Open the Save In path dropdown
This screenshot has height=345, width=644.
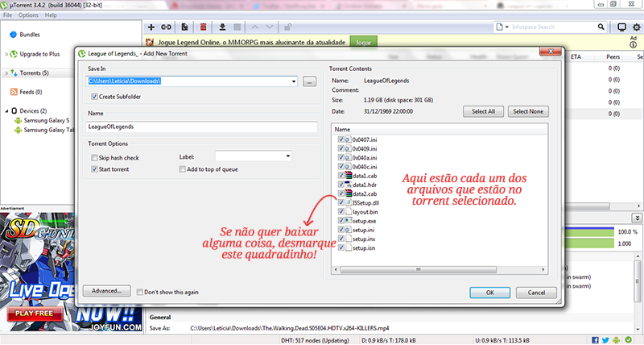[x=294, y=81]
